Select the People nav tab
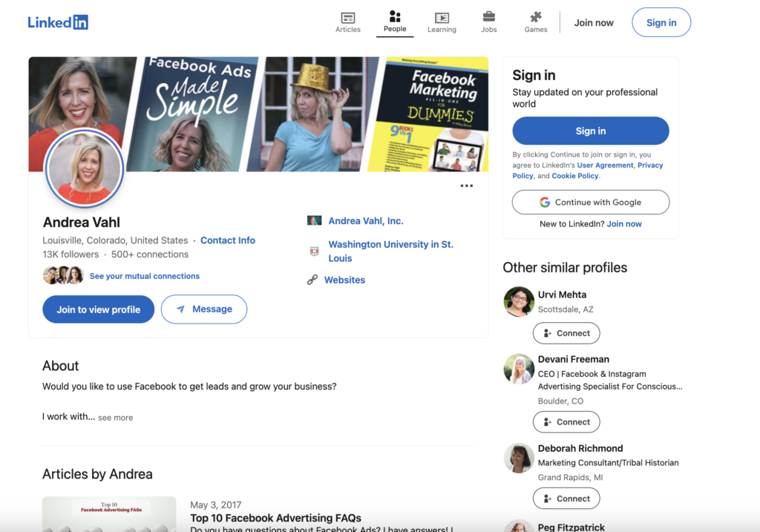Viewport: 760px width, 532px height. 395,22
